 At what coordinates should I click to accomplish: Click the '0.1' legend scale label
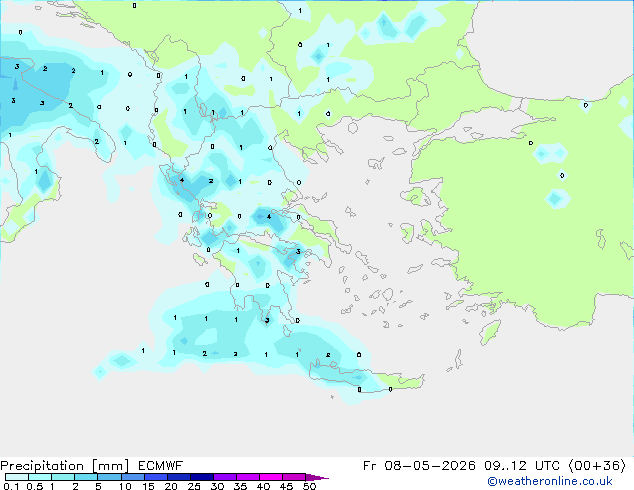click(x=11, y=486)
